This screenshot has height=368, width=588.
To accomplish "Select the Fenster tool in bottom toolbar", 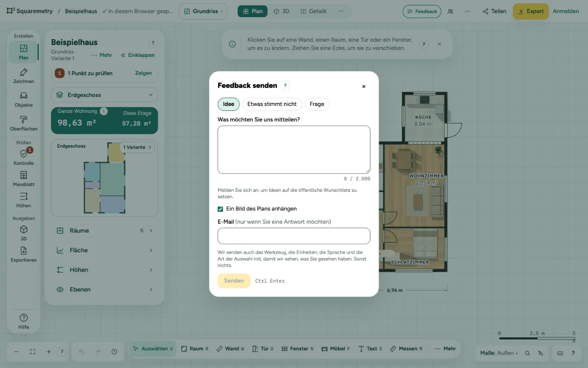I will tap(298, 349).
